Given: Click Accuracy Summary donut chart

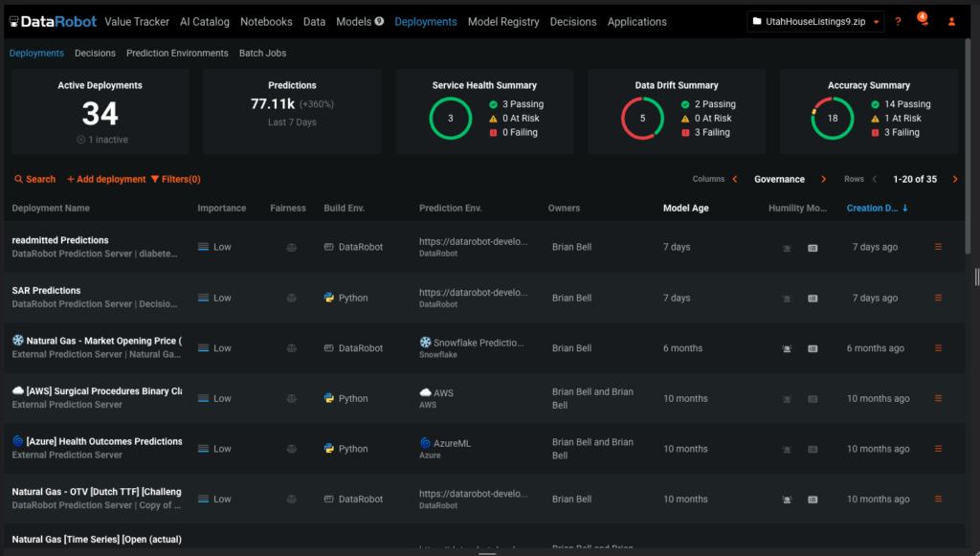Looking at the screenshot, I should coord(833,118).
